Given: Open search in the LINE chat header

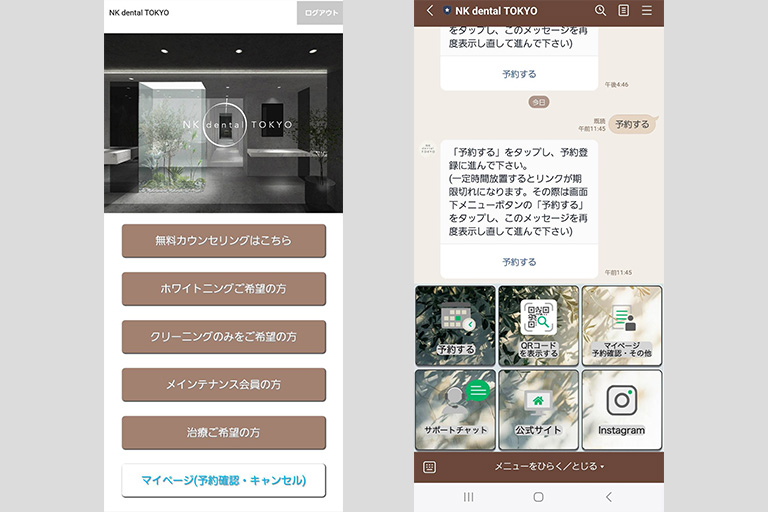Looking at the screenshot, I should 600,10.
